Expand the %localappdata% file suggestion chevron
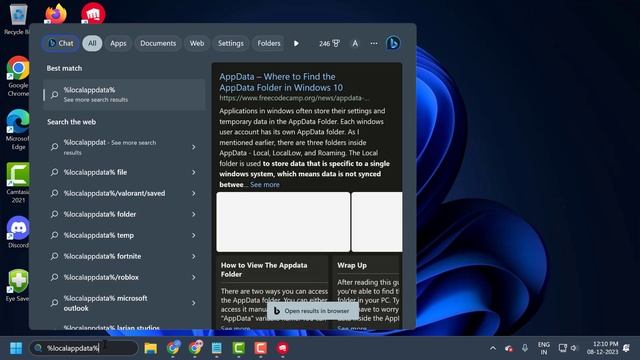 [194, 172]
